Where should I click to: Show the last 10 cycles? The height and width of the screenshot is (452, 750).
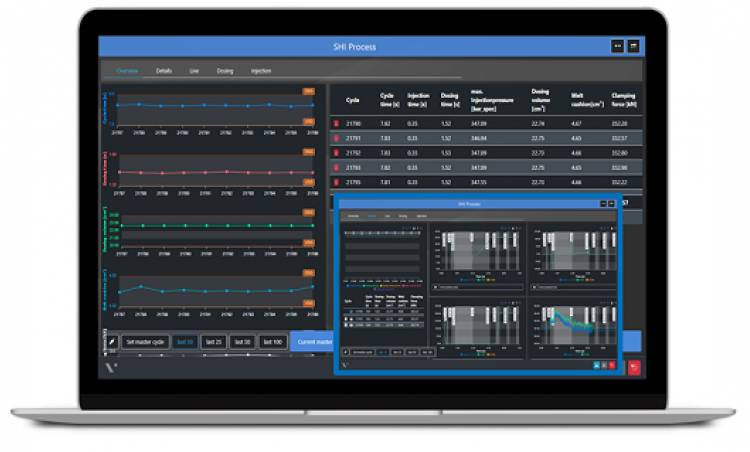point(184,342)
